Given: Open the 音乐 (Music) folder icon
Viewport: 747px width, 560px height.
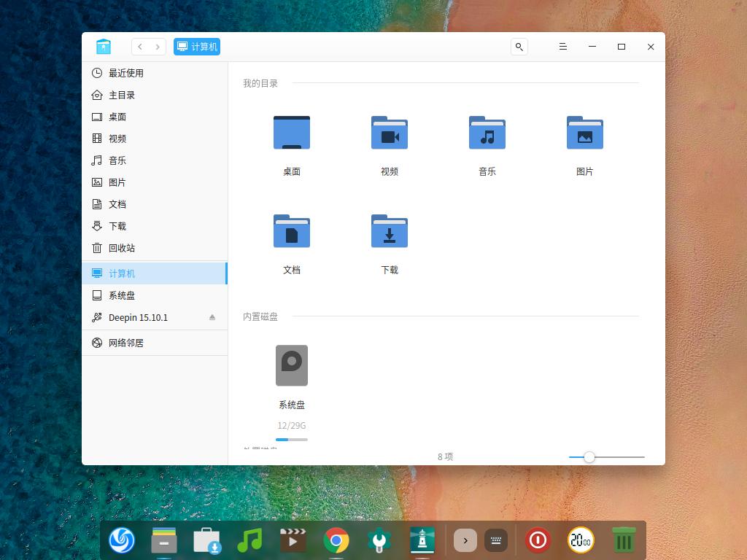Looking at the screenshot, I should click(487, 133).
